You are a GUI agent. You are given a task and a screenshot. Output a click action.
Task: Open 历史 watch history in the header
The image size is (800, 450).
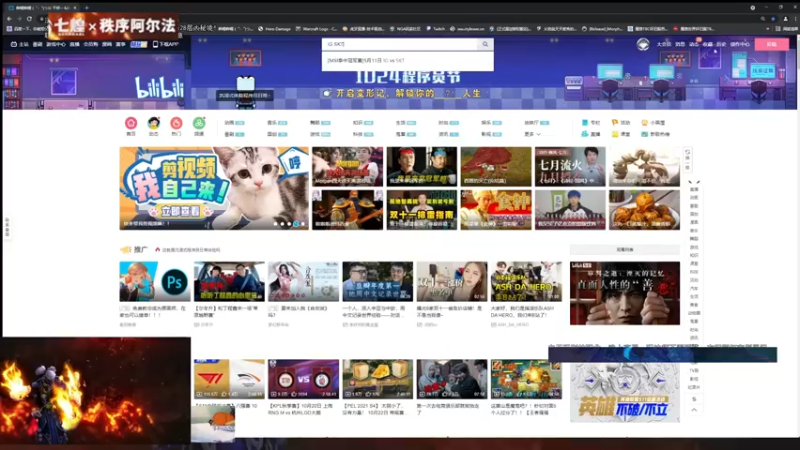click(721, 44)
